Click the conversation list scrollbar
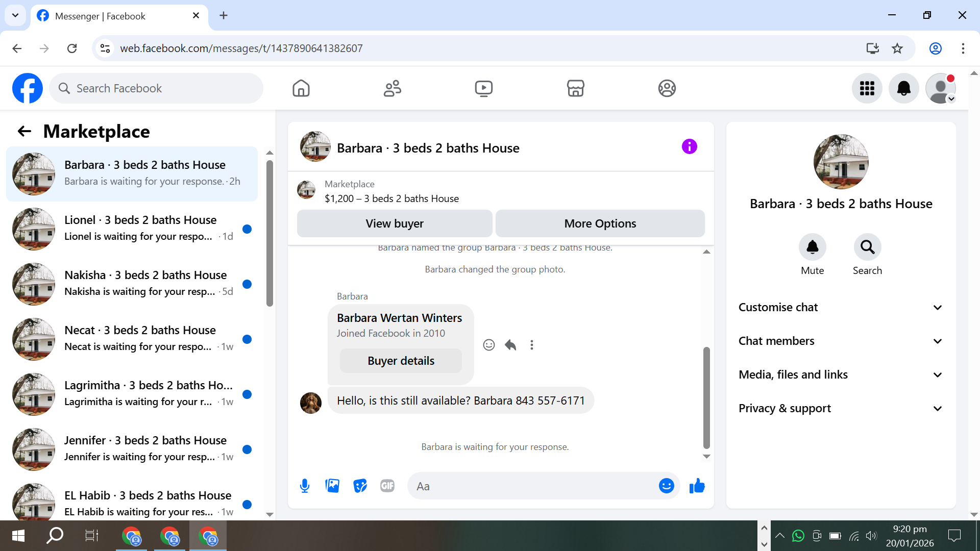Screen dimensions: 980x551 coord(269,233)
